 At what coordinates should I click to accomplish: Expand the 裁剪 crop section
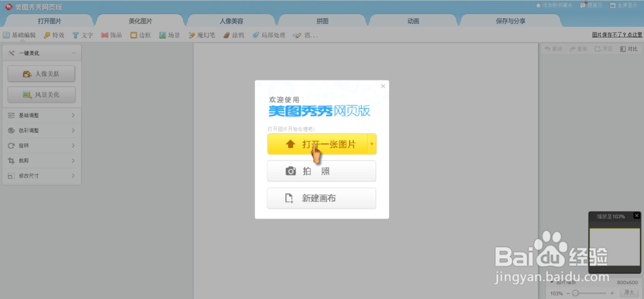(41, 160)
